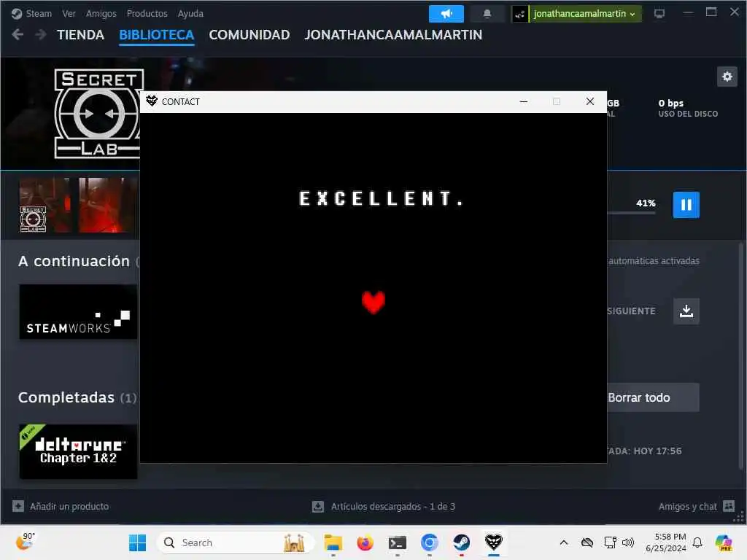Open the Ver menu

point(69,13)
